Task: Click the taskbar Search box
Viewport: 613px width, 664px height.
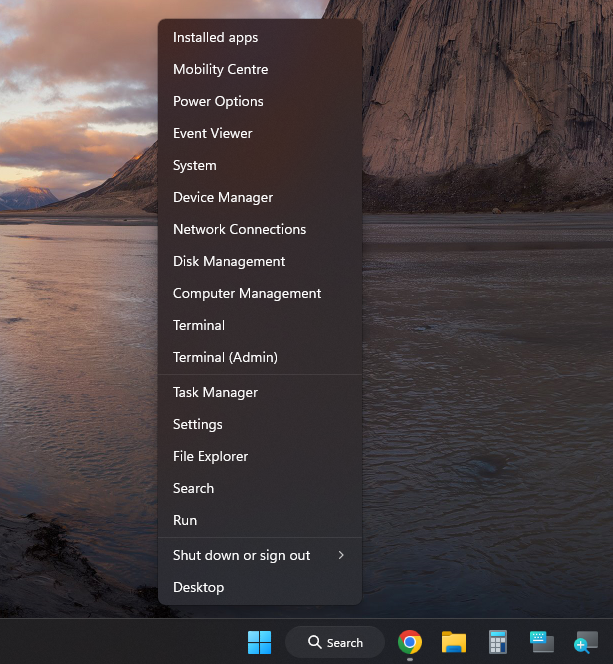Action: tap(335, 642)
